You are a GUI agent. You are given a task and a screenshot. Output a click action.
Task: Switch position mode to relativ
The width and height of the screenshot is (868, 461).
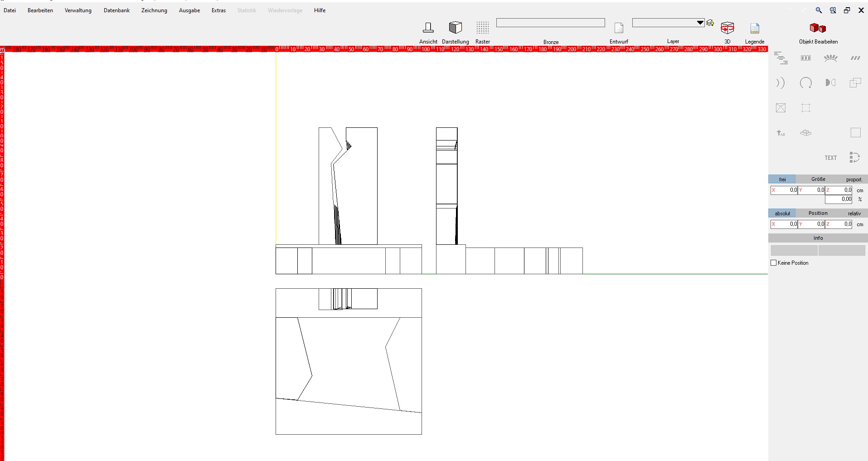click(x=854, y=214)
